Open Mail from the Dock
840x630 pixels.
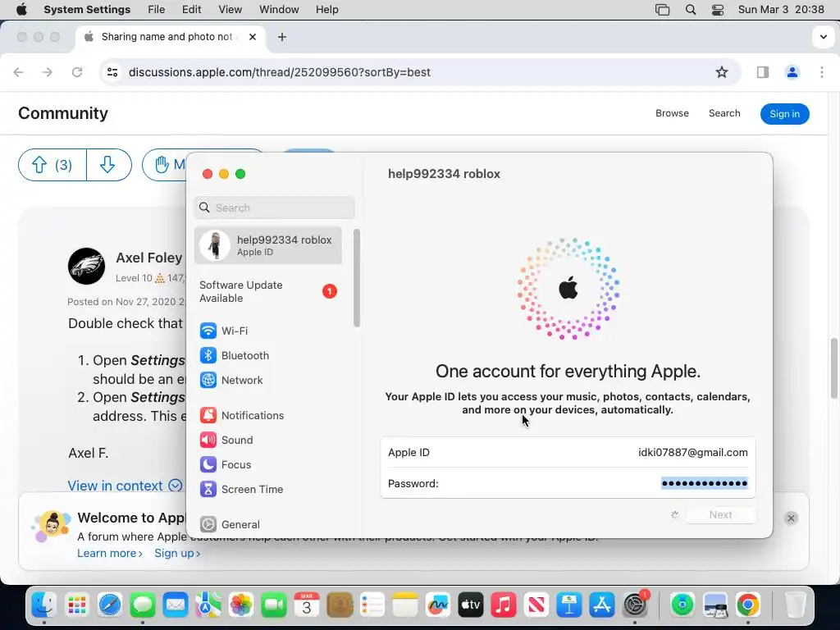click(x=176, y=605)
